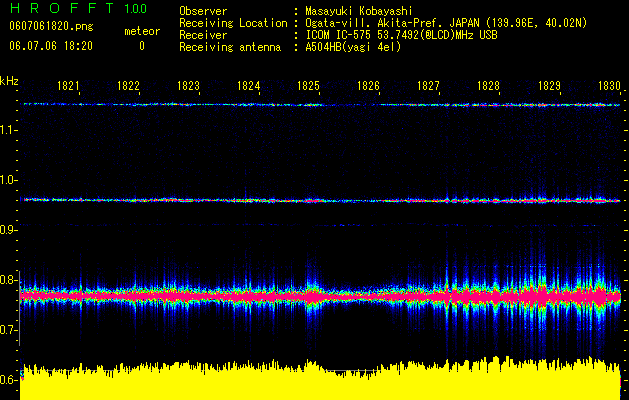Click the 1.1 kHz axis label

point(9,130)
